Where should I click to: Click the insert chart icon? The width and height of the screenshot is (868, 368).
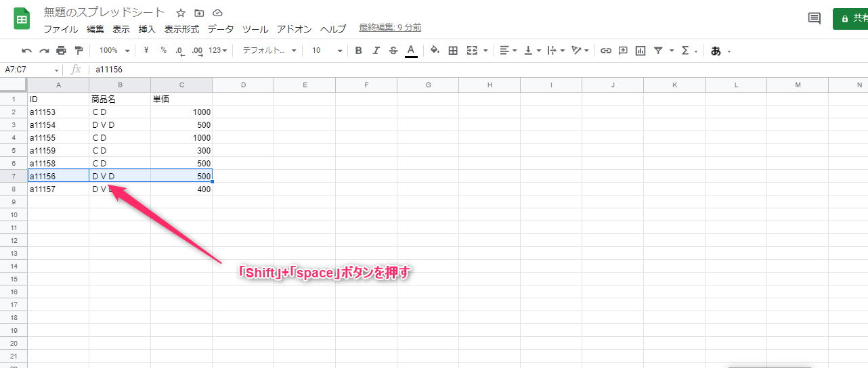click(641, 50)
